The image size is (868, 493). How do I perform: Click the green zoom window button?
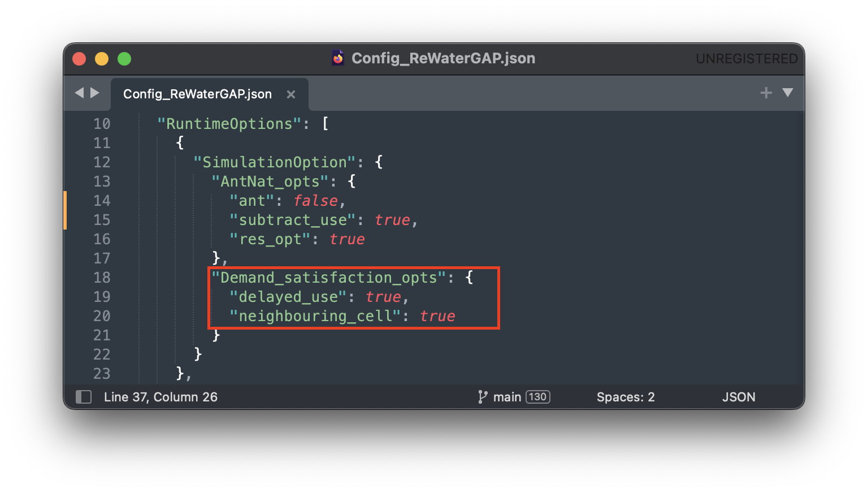(x=124, y=59)
